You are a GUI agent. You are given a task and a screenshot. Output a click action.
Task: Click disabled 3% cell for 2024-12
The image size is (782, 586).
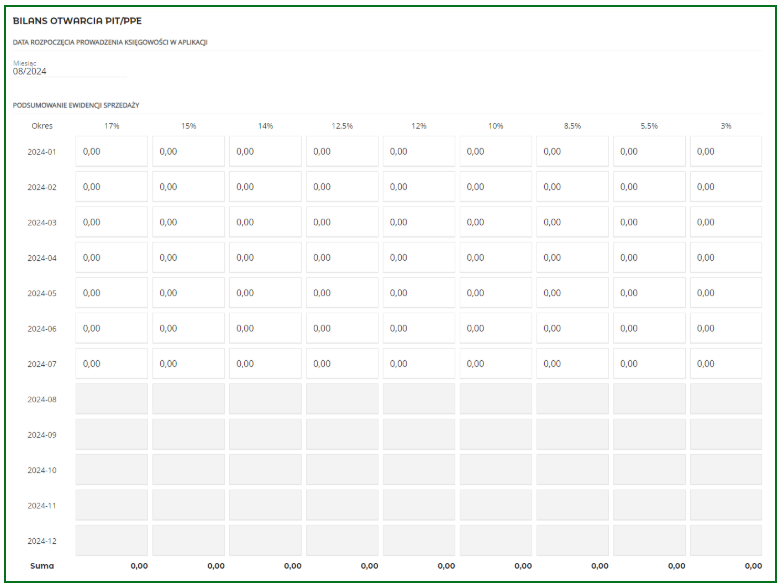tap(726, 541)
